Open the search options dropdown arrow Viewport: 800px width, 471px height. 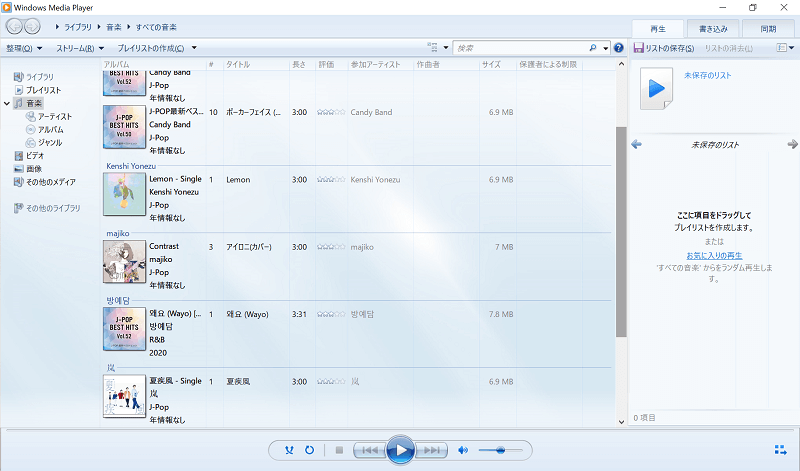[x=606, y=48]
